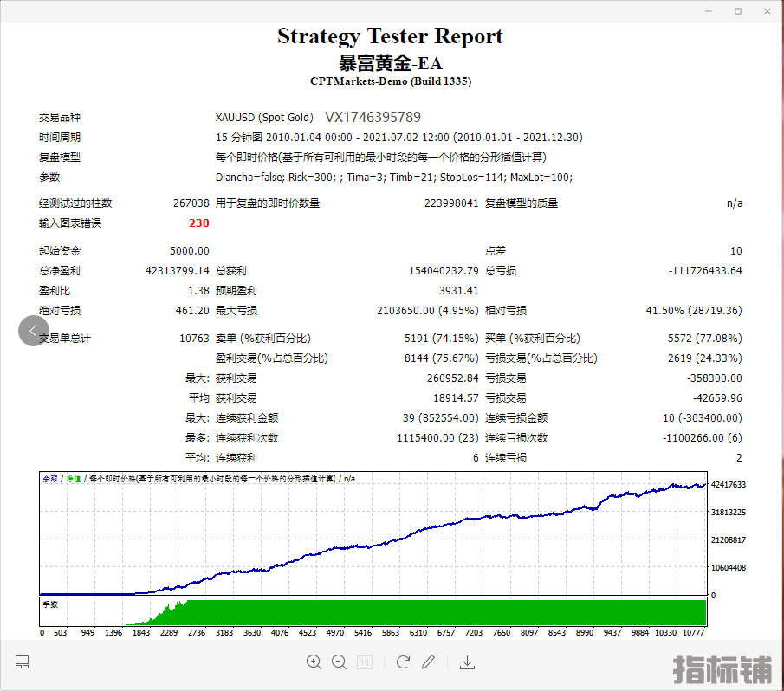Click the Diancha=false parameters line

point(394,178)
